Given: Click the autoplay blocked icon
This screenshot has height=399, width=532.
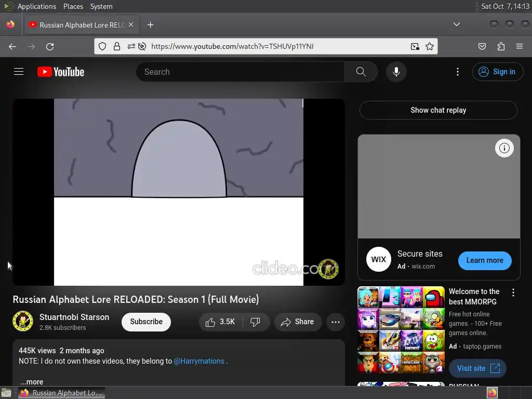Looking at the screenshot, I should [142, 46].
